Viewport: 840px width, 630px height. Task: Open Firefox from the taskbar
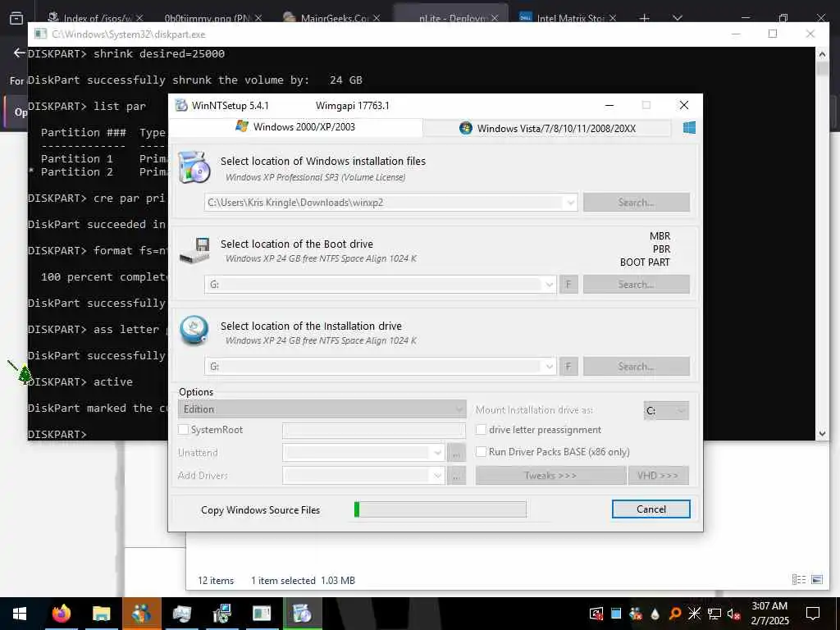pos(61,614)
